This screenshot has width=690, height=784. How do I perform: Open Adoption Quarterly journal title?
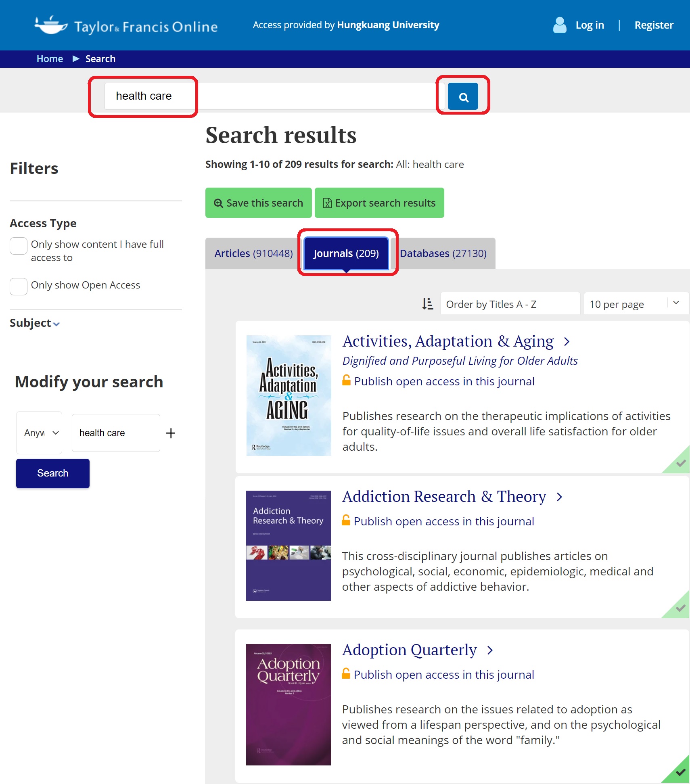tap(409, 650)
